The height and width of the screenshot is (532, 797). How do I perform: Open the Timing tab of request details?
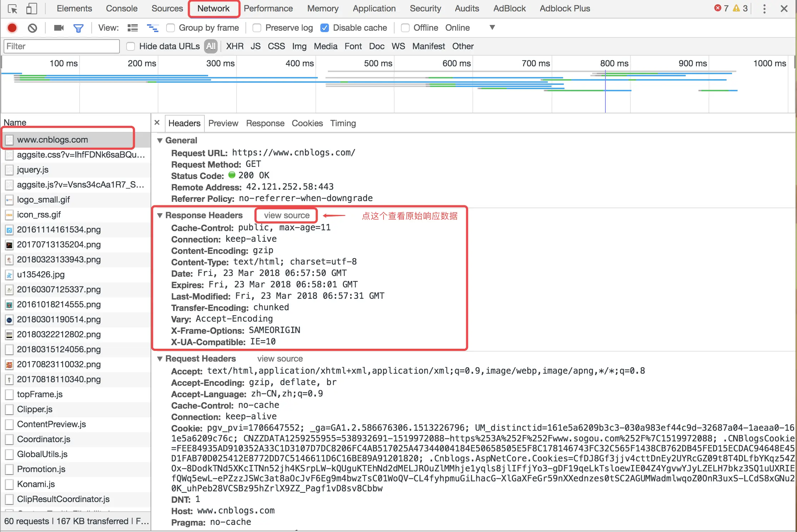342,123
